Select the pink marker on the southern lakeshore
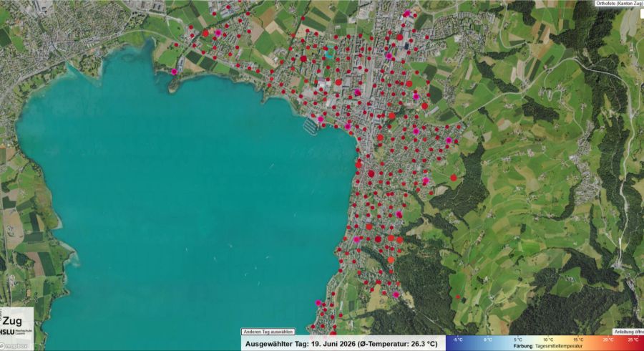This screenshot has width=644, height=351. tap(318, 303)
